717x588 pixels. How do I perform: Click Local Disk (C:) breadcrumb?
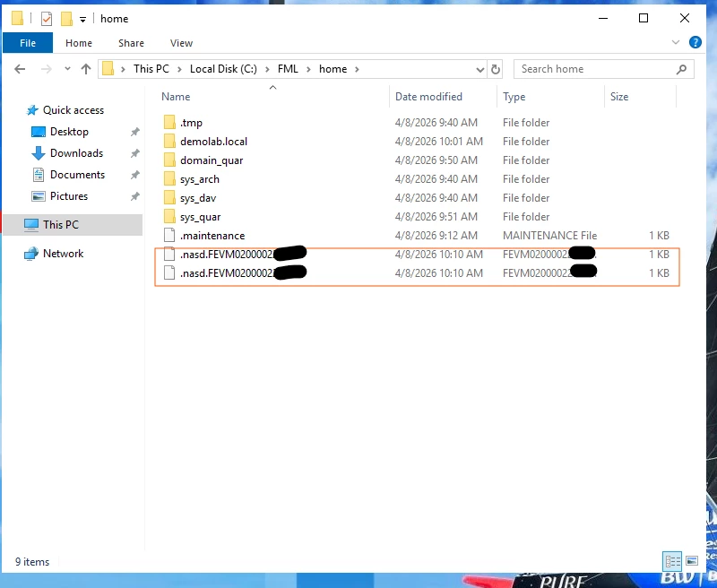223,69
